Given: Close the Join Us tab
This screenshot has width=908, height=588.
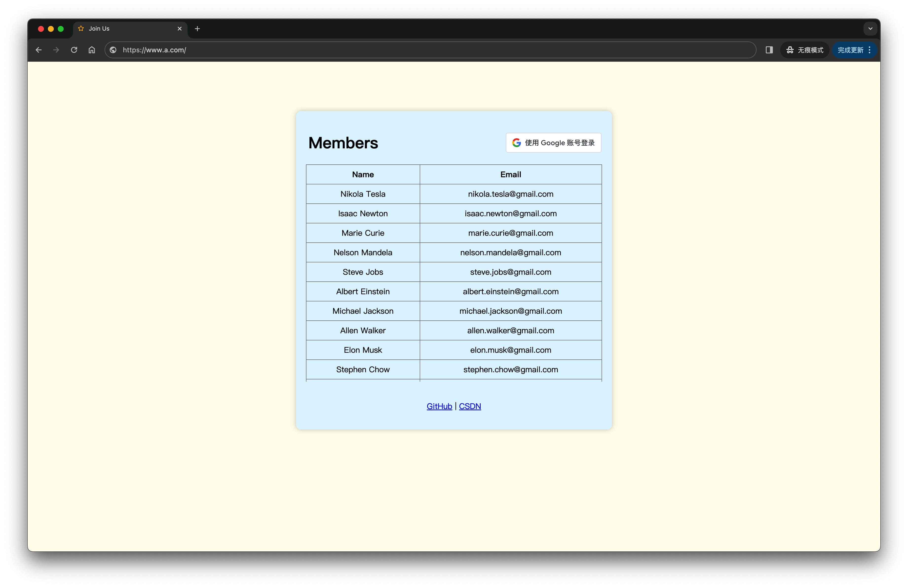Looking at the screenshot, I should (180, 29).
